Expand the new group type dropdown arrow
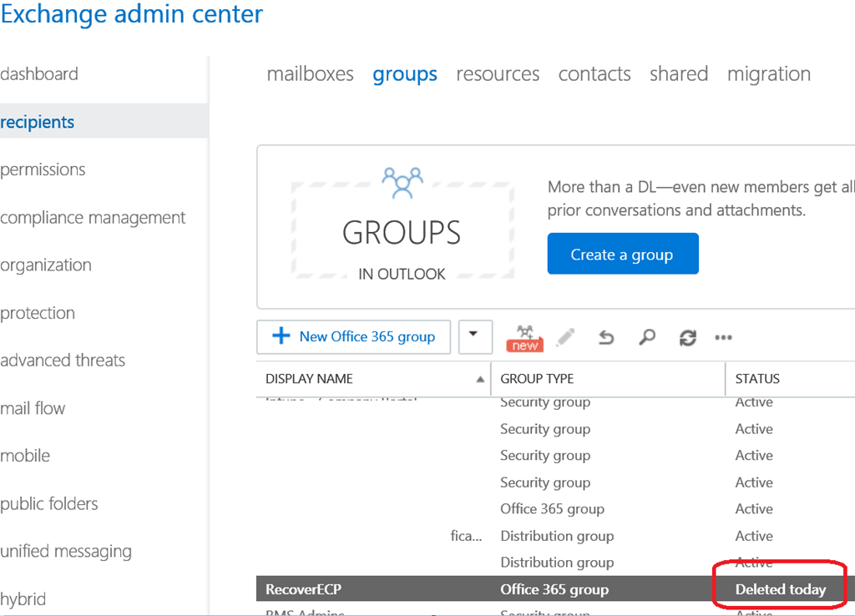Image resolution: width=855 pixels, height=616 pixels. tap(473, 336)
